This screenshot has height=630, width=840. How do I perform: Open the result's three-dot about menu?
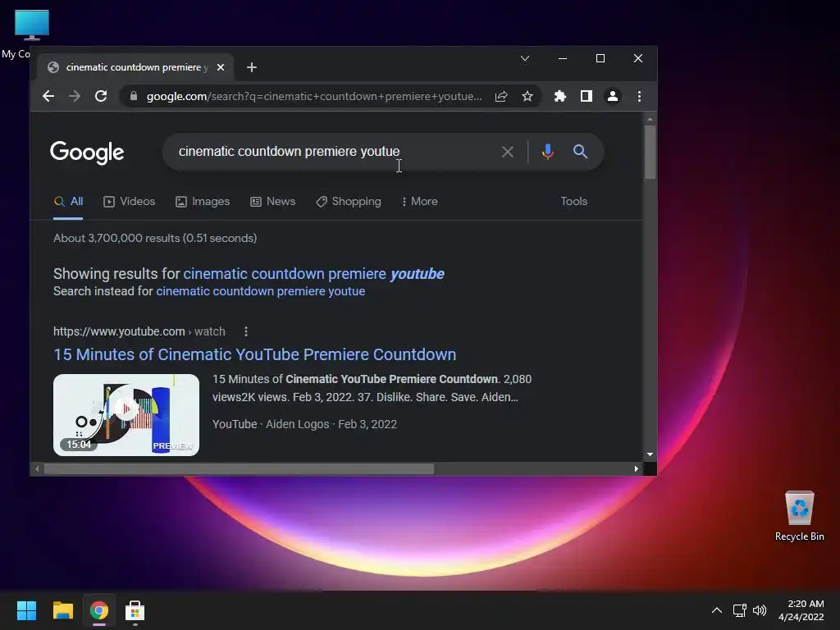(246, 331)
